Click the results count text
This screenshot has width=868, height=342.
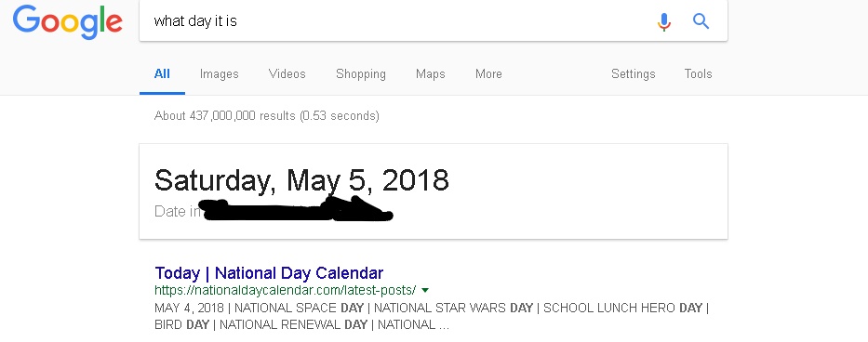point(267,115)
